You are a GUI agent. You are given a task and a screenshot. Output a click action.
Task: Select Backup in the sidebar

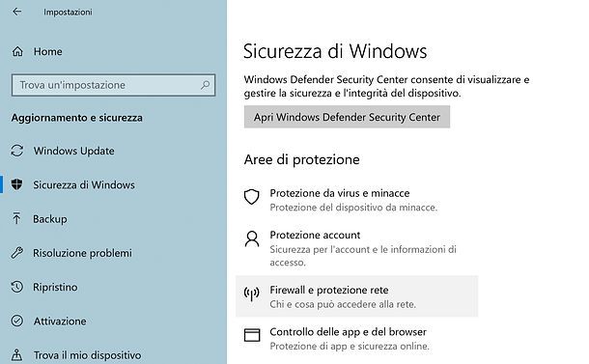50,218
